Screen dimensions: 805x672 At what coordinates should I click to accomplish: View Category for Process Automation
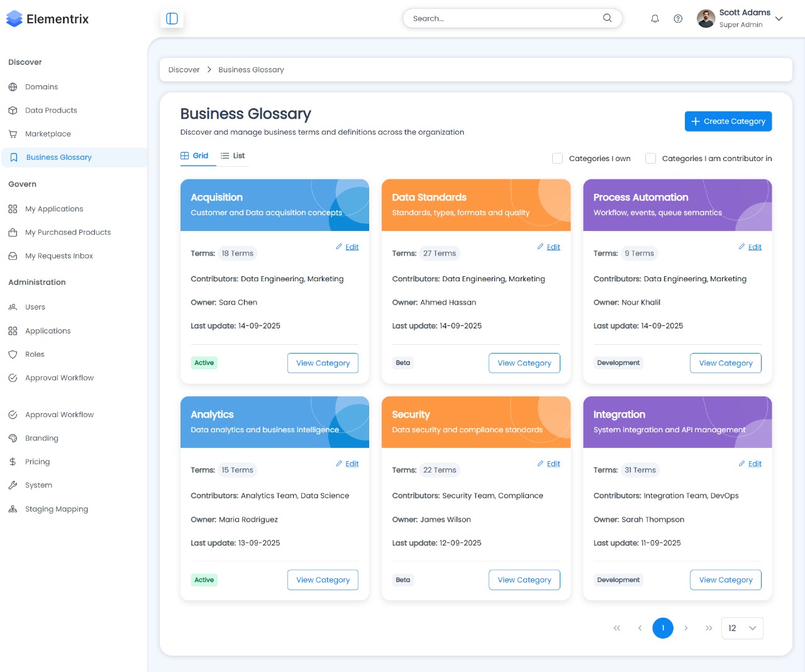pyautogui.click(x=725, y=363)
